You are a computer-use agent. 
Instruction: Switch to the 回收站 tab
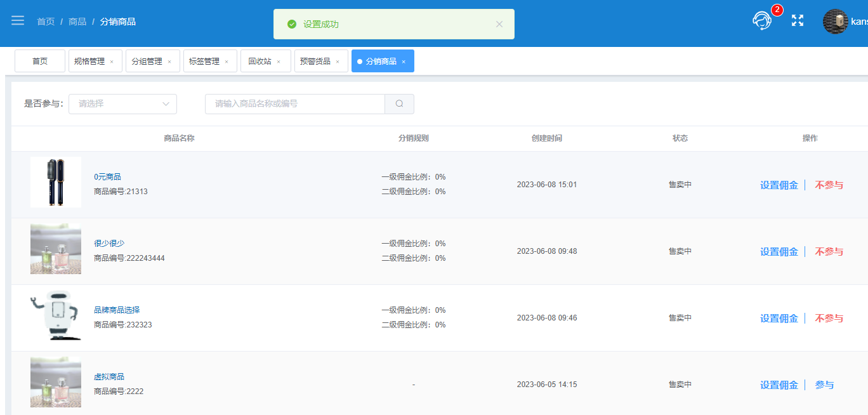click(265, 61)
